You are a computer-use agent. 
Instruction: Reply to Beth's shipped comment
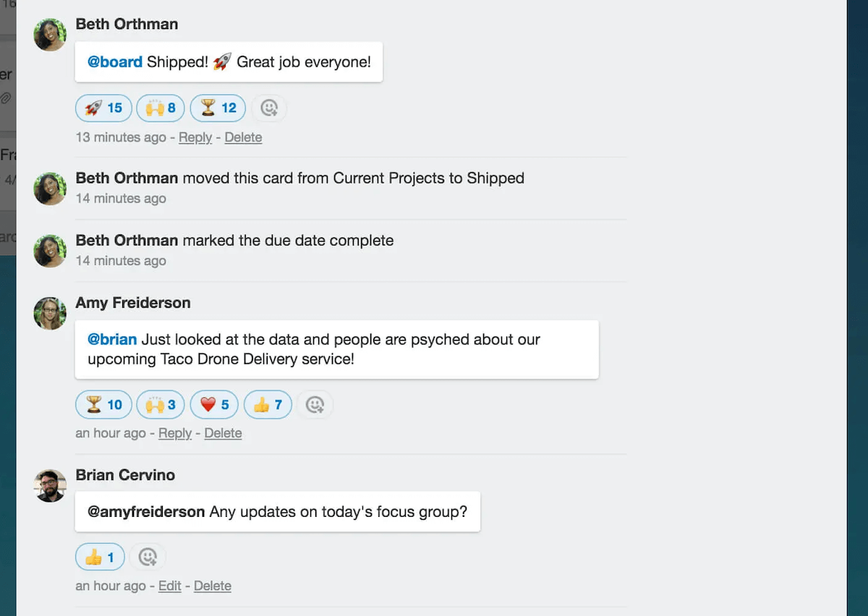coord(195,137)
